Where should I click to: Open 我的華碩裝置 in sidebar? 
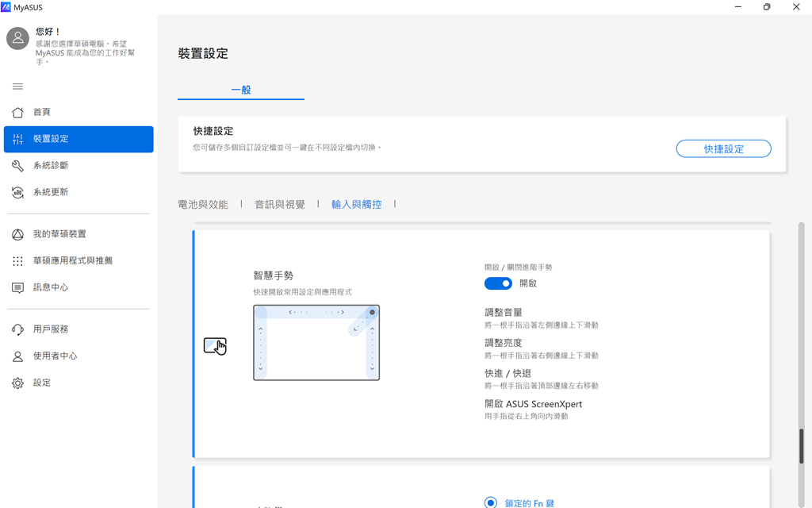coord(59,234)
